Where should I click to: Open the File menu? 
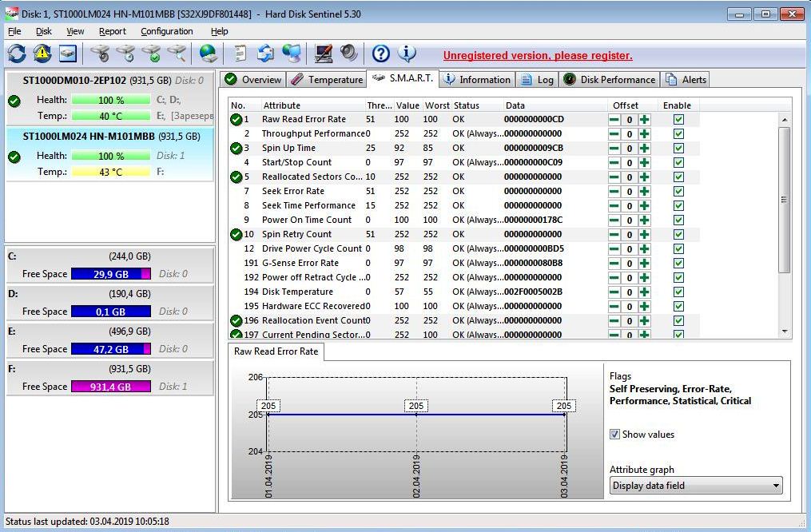pos(14,31)
